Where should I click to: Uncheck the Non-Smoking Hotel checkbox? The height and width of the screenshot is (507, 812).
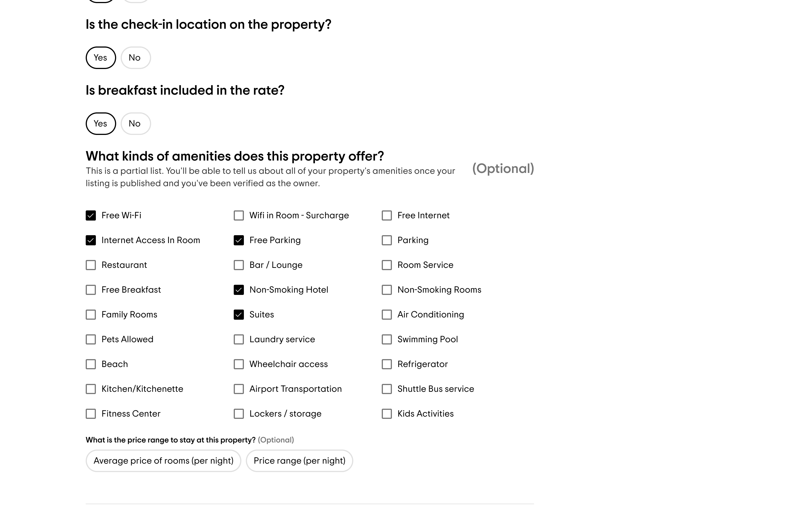click(x=239, y=290)
